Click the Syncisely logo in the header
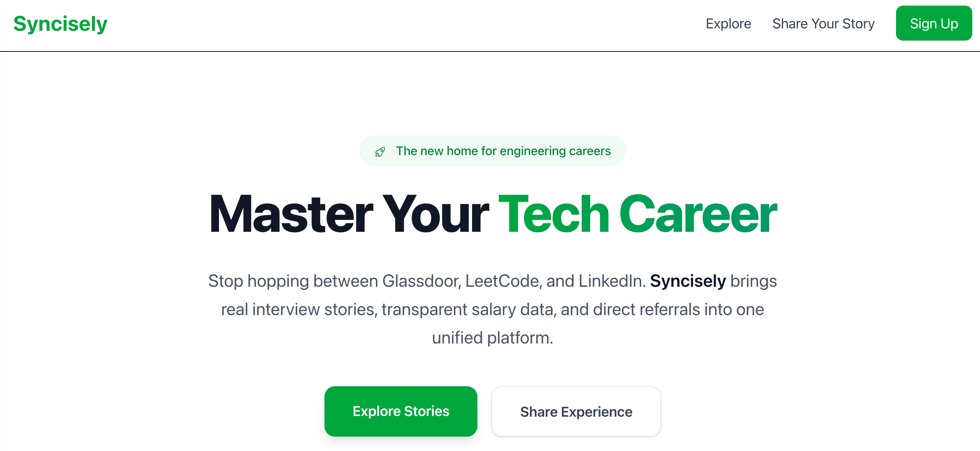The image size is (980, 451). [61, 23]
